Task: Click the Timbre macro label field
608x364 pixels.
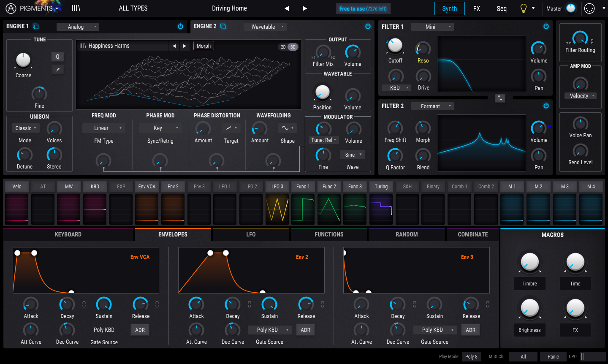Action: tap(529, 284)
